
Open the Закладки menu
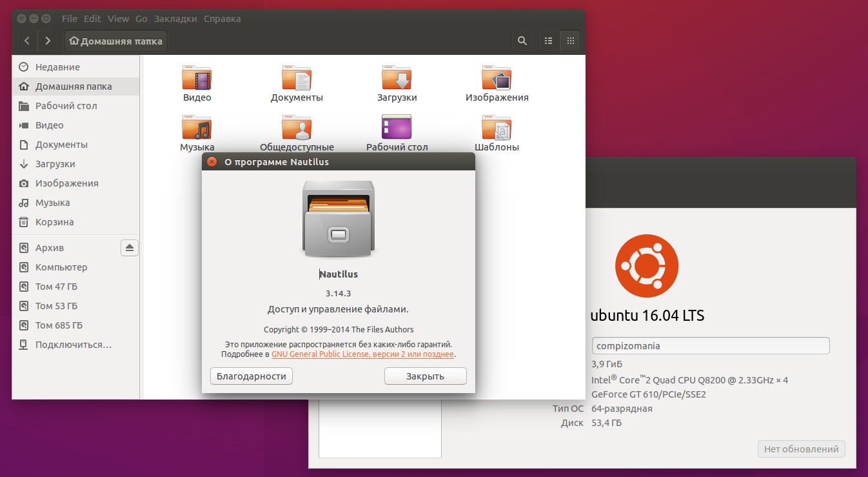pos(175,19)
